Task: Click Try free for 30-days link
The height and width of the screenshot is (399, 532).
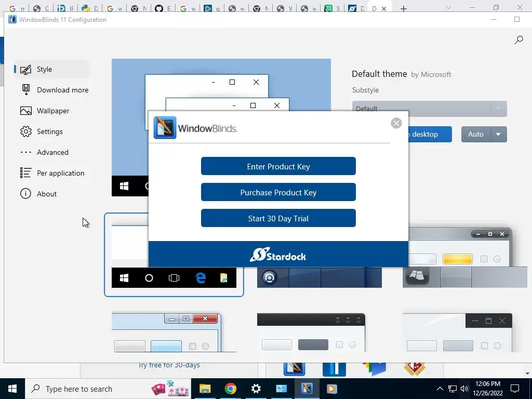Action: pyautogui.click(x=169, y=365)
